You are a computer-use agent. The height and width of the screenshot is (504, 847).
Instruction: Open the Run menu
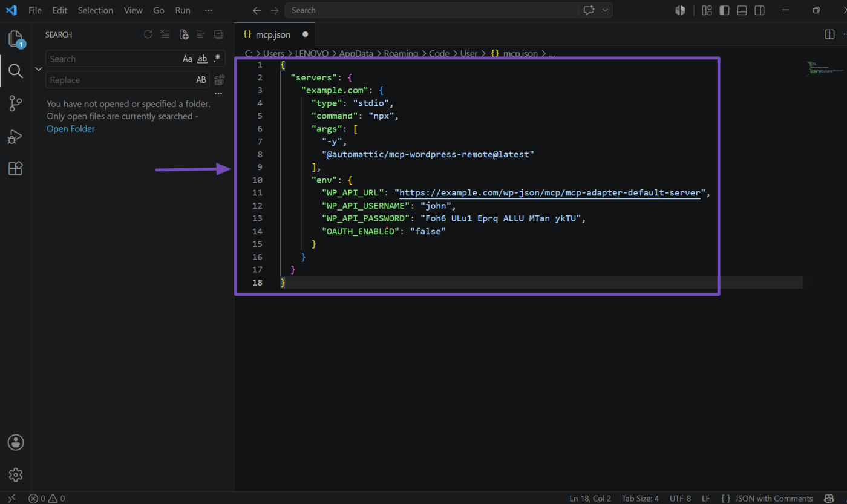point(183,10)
